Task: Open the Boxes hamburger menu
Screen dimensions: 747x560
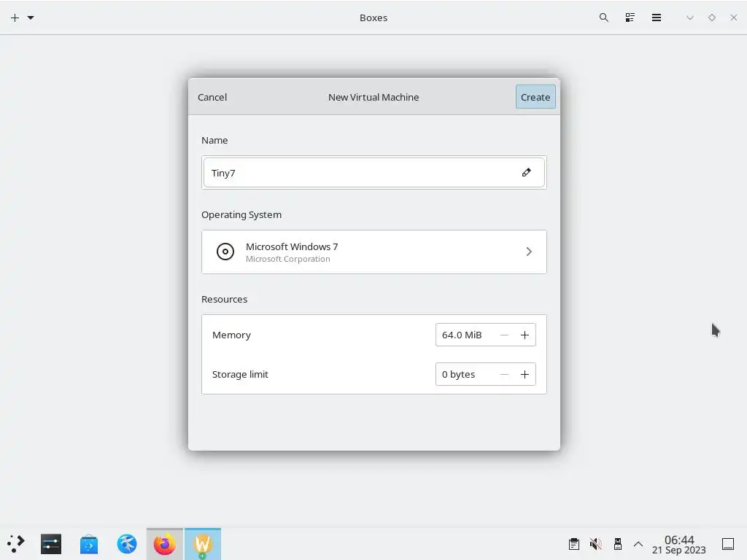Action: 657,17
